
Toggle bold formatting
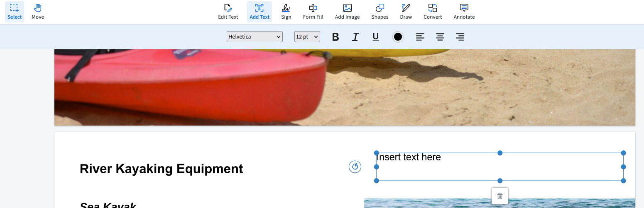335,37
